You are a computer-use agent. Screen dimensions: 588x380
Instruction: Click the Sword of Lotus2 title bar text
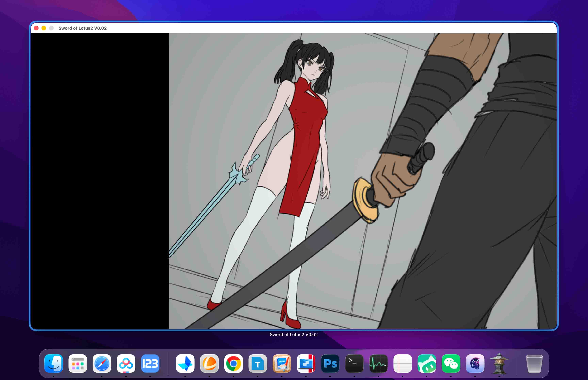(x=83, y=28)
